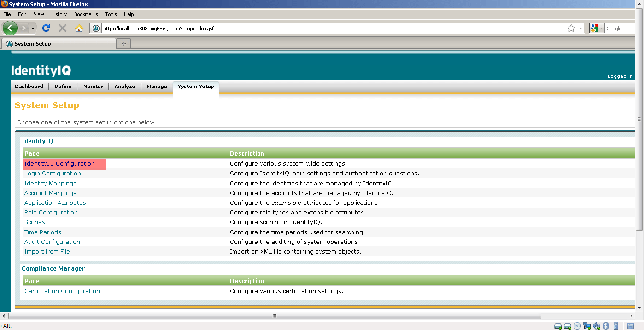Open the Tools menu

pyautogui.click(x=111, y=14)
